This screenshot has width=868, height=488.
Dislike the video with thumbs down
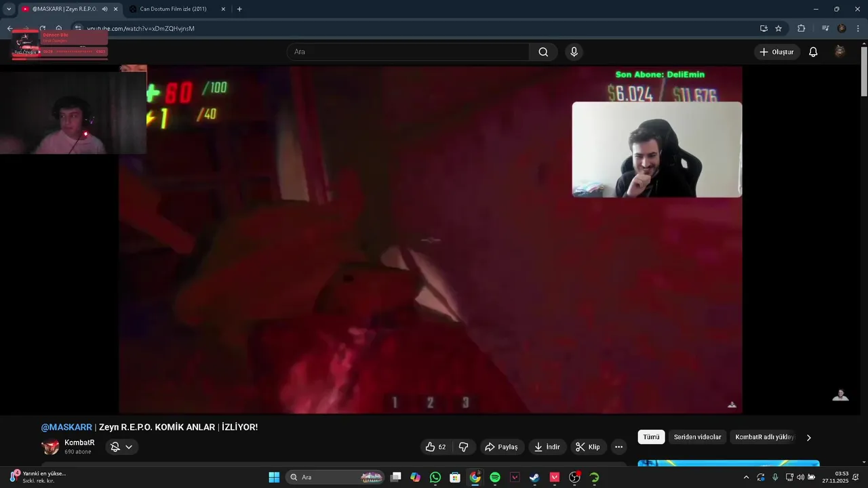pyautogui.click(x=464, y=447)
